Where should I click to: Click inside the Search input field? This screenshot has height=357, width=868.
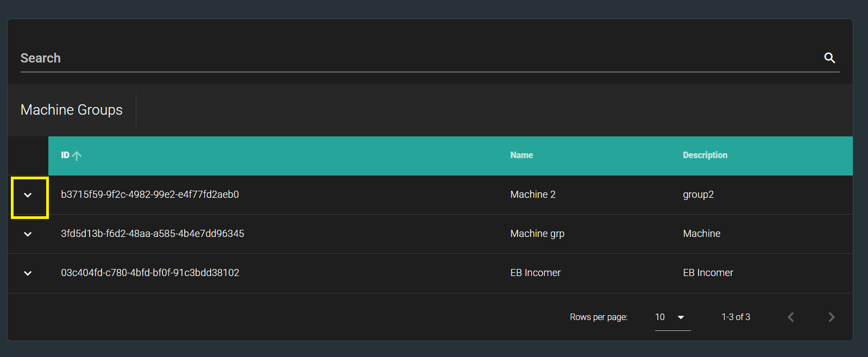point(413,58)
